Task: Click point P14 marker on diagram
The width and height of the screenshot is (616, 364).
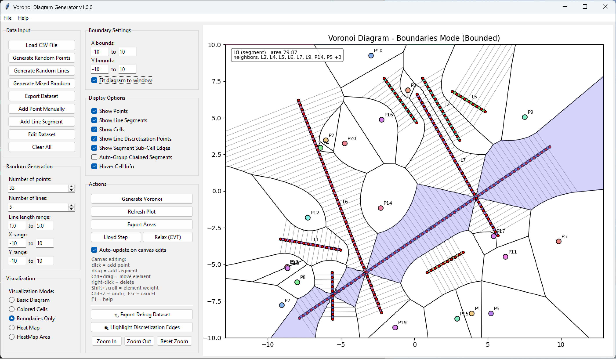Action: click(380, 208)
